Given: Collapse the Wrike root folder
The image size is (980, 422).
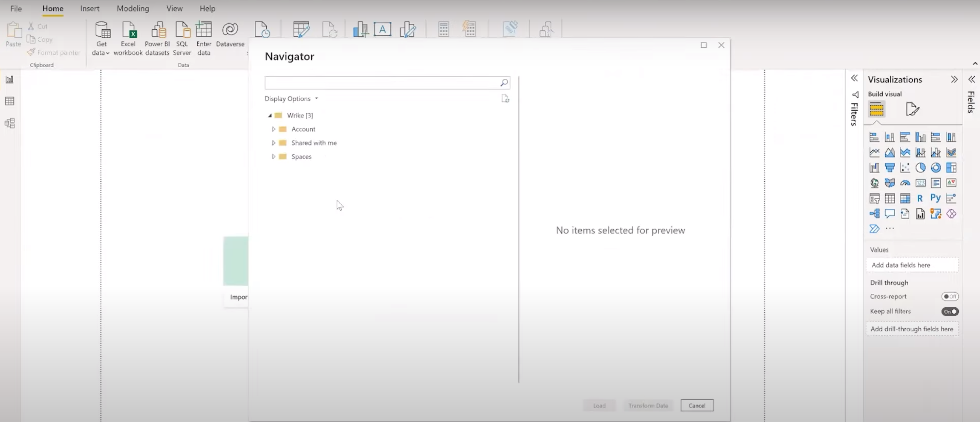Looking at the screenshot, I should point(270,116).
